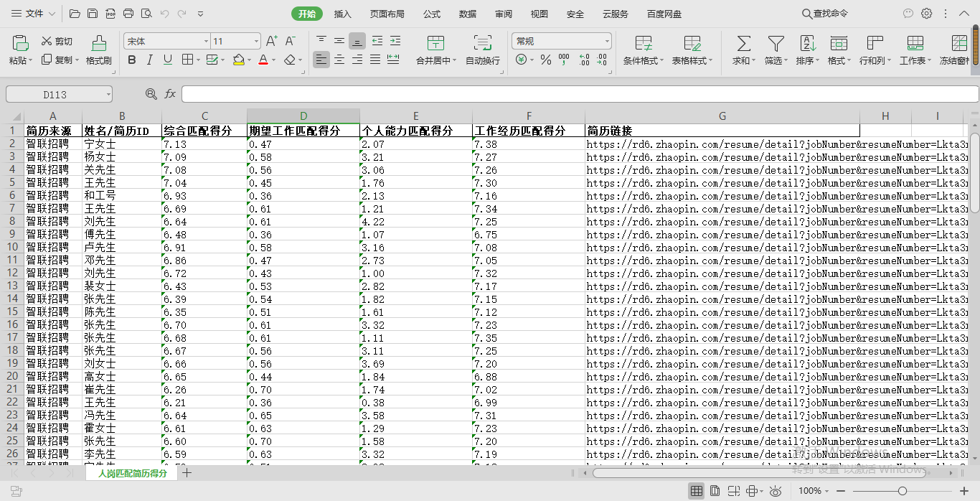Save the workbook with the floppy icon
980x501 pixels.
pyautogui.click(x=93, y=14)
